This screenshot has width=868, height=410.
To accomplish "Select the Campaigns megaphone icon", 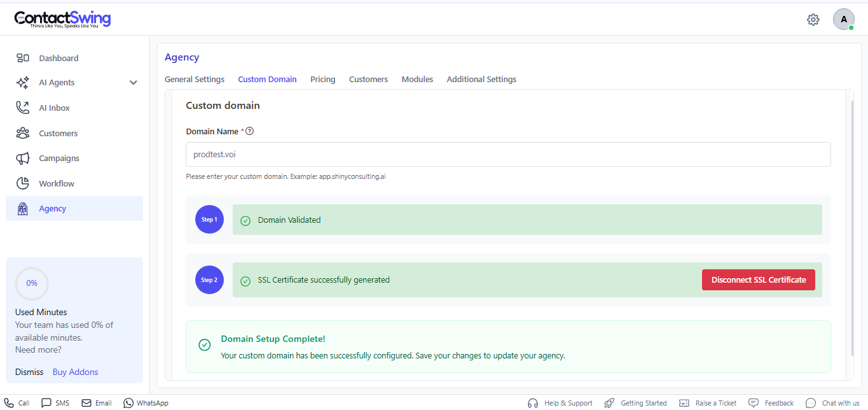I will click(23, 158).
